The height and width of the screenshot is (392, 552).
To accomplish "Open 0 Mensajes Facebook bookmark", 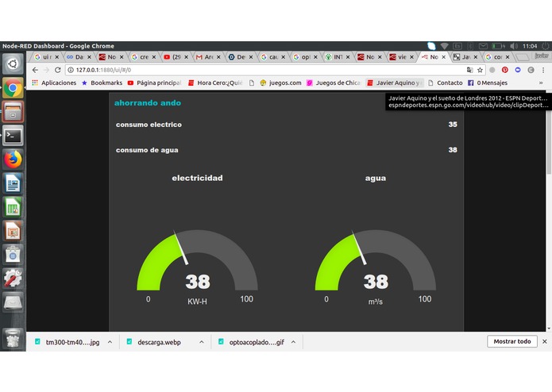I will click(x=488, y=83).
